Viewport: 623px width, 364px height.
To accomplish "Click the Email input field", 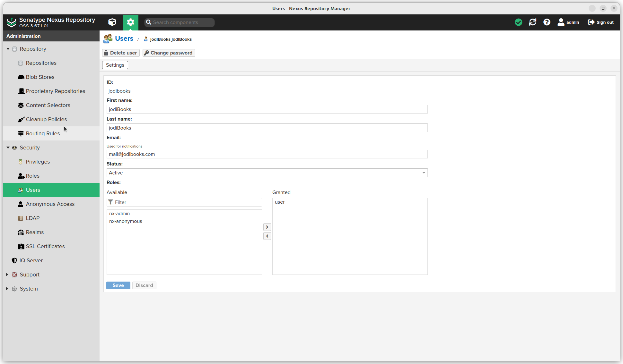I will [267, 154].
